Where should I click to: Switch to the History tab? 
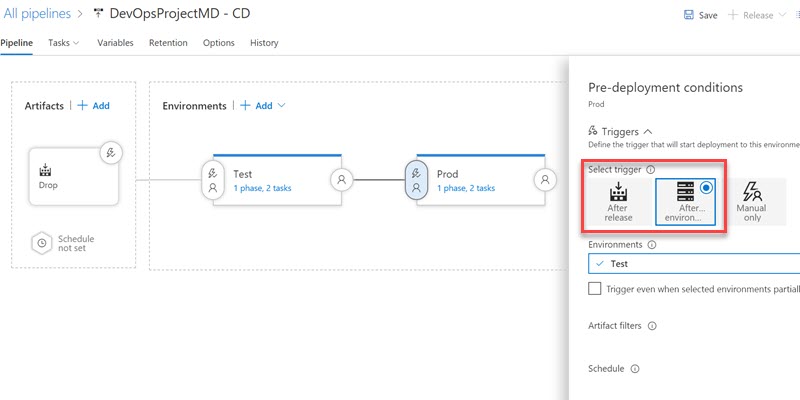[264, 43]
